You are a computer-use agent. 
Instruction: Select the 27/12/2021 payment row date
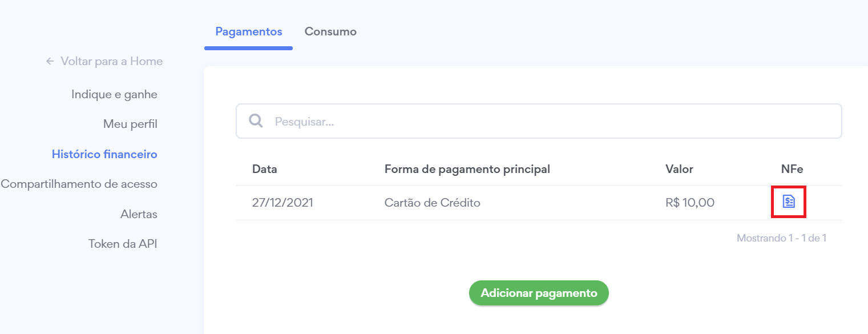click(282, 203)
